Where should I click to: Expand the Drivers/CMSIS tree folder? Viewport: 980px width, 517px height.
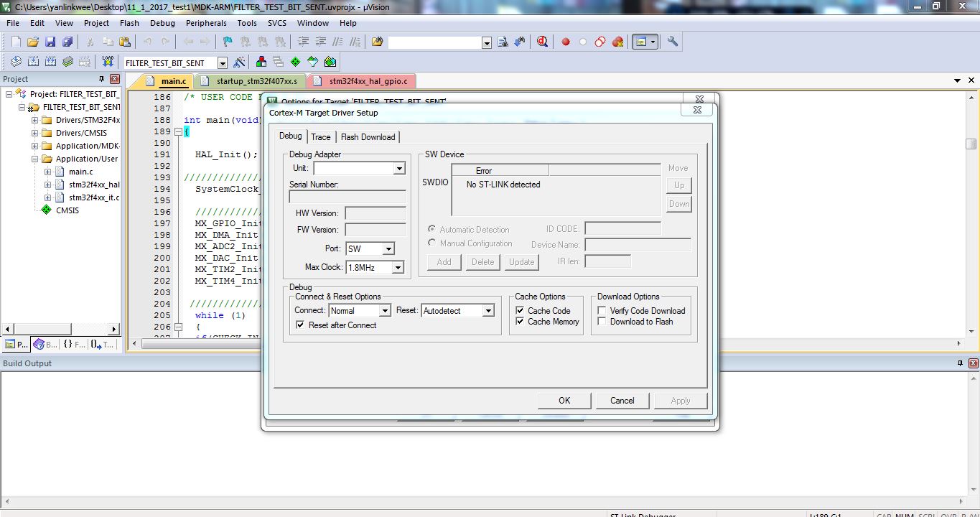click(x=35, y=133)
